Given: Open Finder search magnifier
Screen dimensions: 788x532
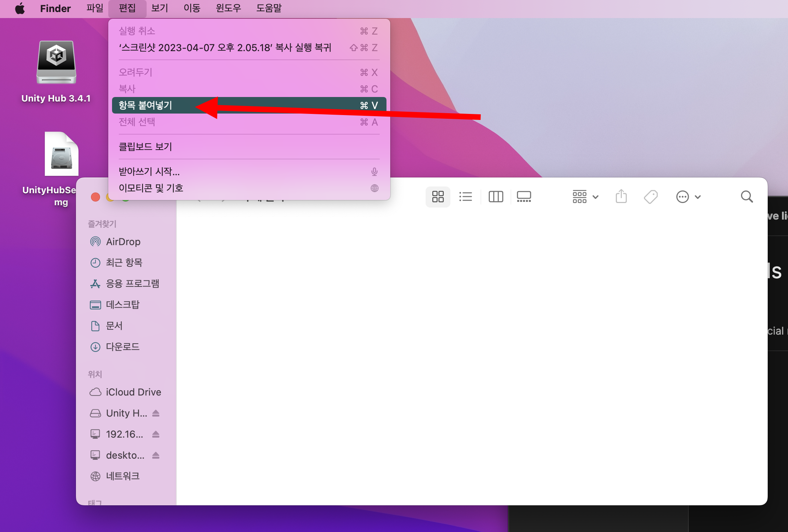Looking at the screenshot, I should pyautogui.click(x=747, y=197).
